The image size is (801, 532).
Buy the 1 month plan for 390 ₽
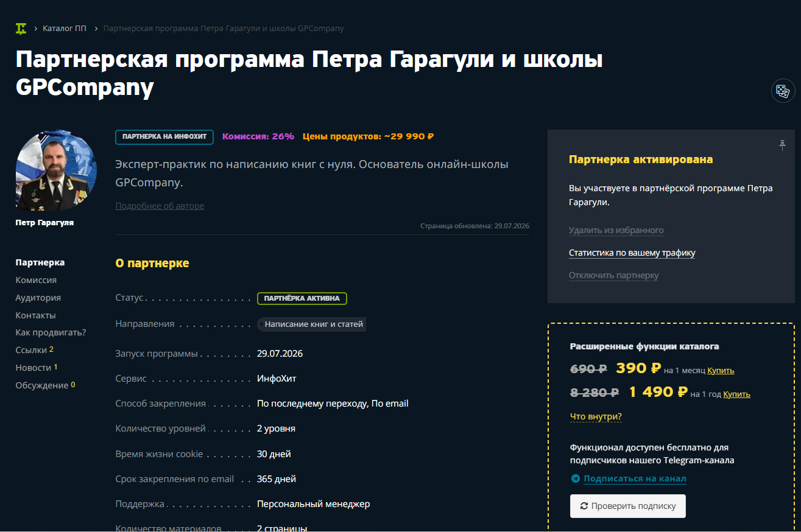[x=721, y=370]
